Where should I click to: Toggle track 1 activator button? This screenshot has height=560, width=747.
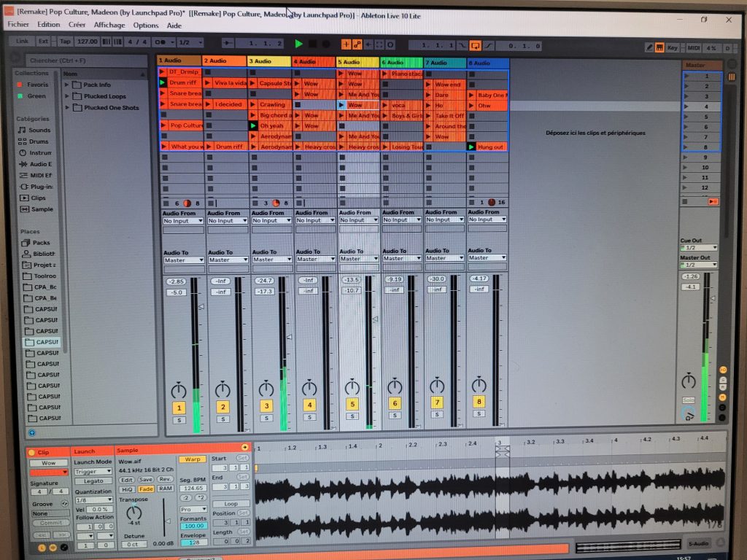point(179,408)
